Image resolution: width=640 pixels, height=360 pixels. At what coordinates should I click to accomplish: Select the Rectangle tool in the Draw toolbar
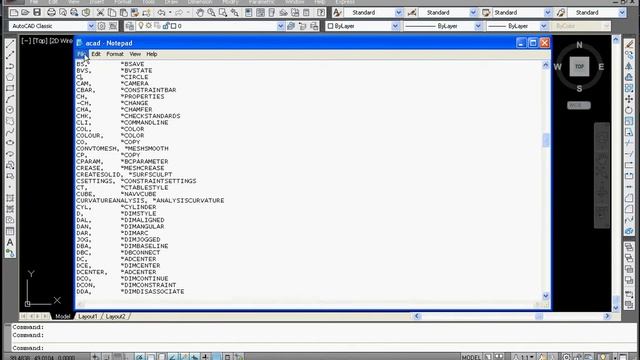click(10, 88)
